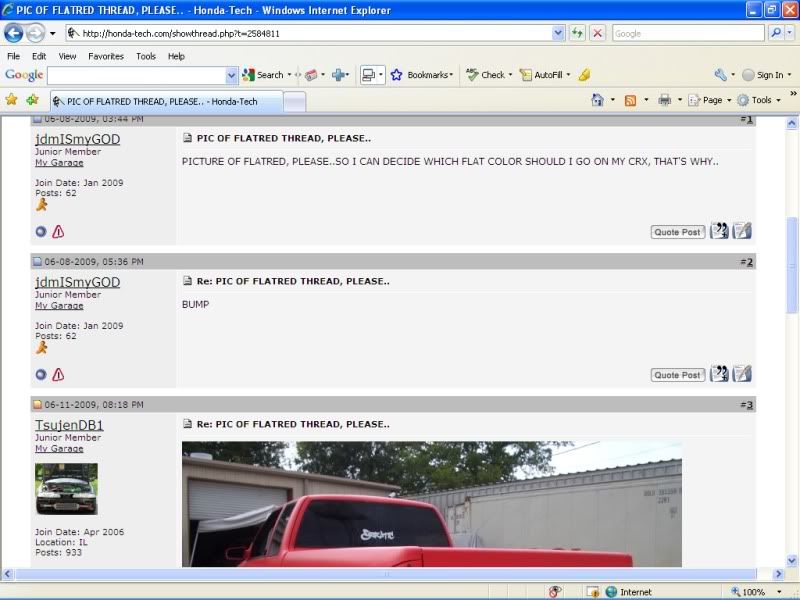Open TsujenDB1 username link
This screenshot has height=600, width=800.
[x=69, y=425]
